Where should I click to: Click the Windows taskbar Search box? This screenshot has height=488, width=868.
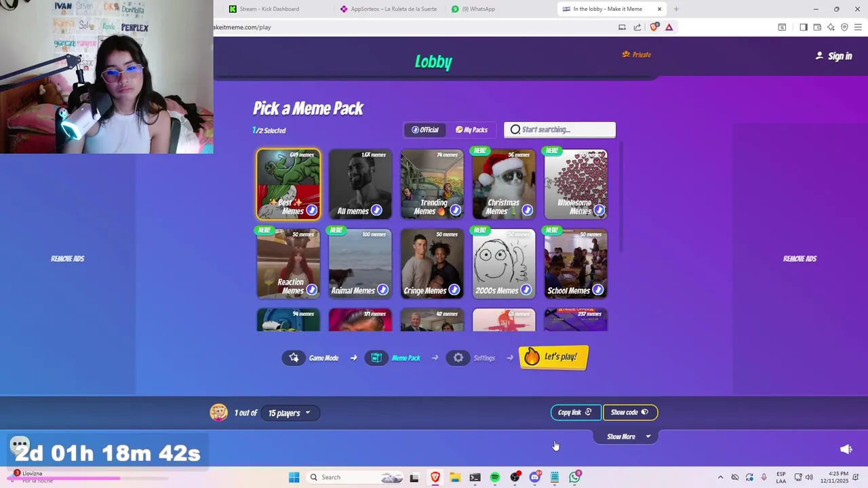coord(355,477)
